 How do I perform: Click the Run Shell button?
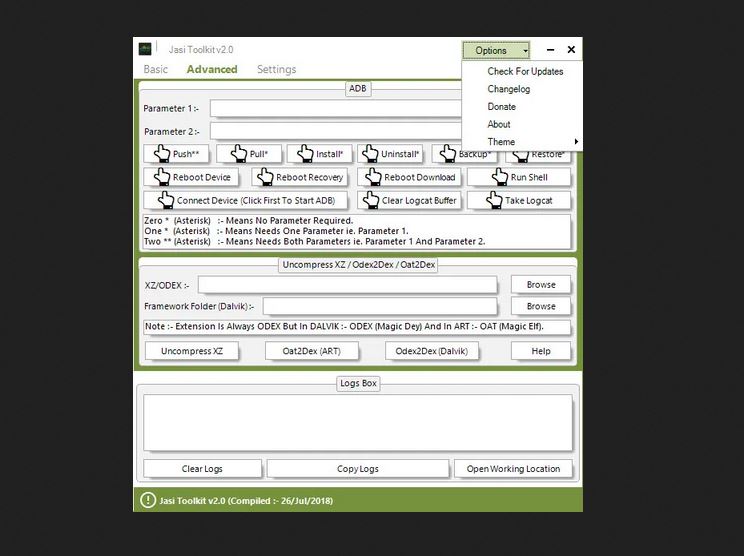click(x=519, y=177)
